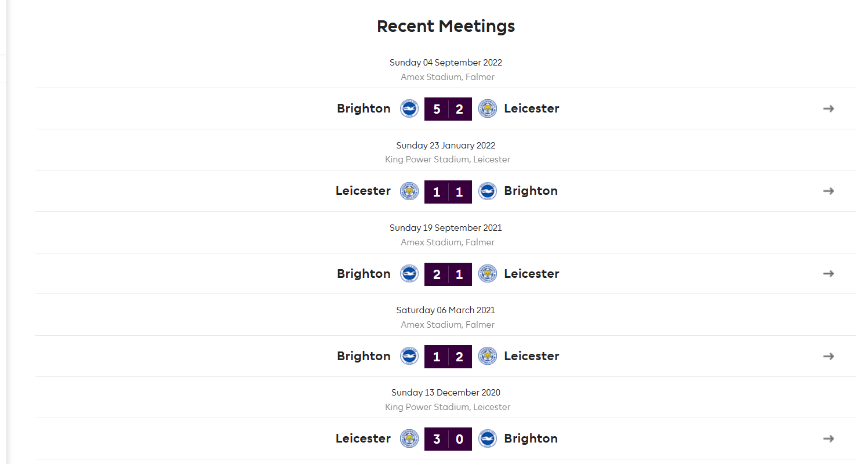This screenshot has height=464, width=868.
Task: Open Leicester team name in January 2022 match
Action: pos(363,191)
